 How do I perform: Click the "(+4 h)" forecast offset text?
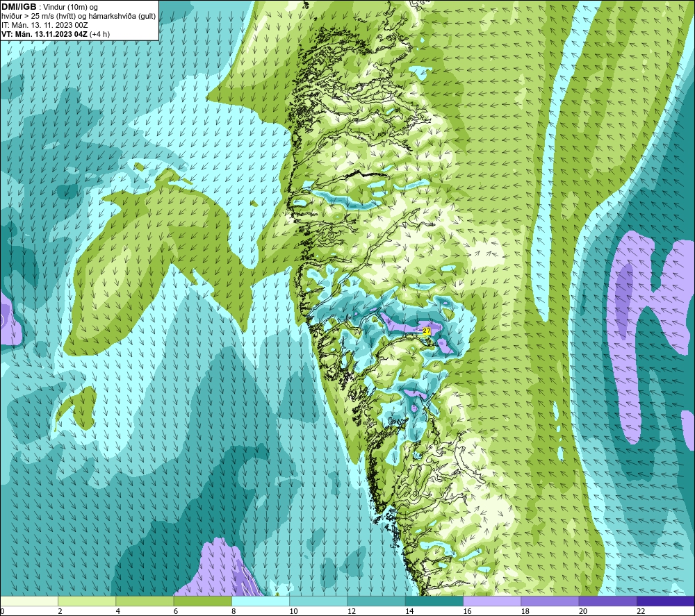99,34
